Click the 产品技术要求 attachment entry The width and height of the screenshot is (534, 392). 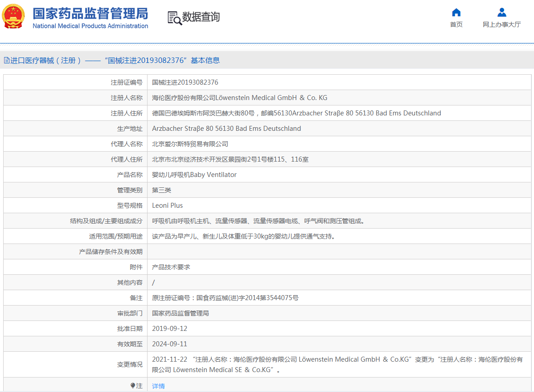click(171, 267)
